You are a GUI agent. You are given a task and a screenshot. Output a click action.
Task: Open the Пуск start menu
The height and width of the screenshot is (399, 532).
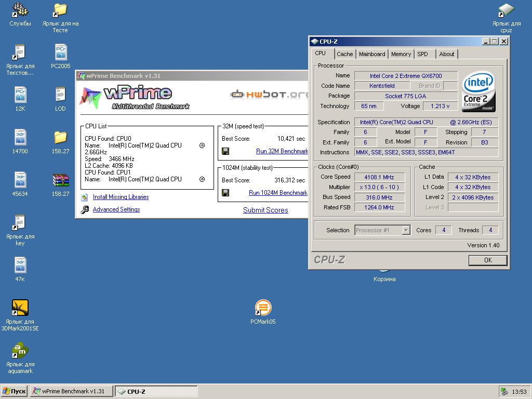pos(14,391)
